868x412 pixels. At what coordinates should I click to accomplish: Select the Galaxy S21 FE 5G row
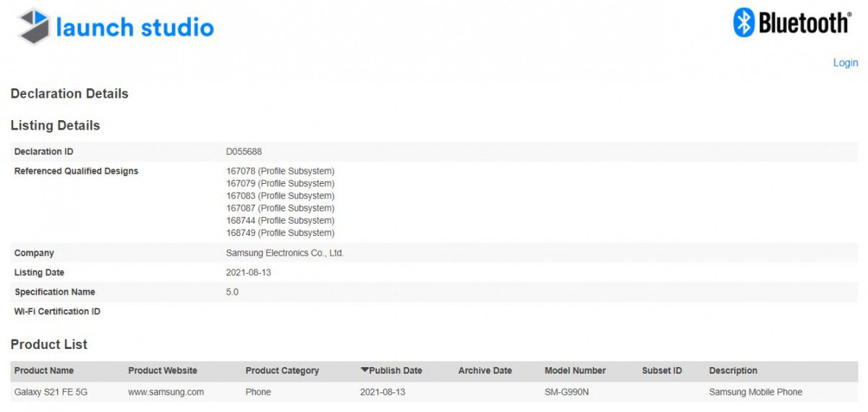point(434,392)
